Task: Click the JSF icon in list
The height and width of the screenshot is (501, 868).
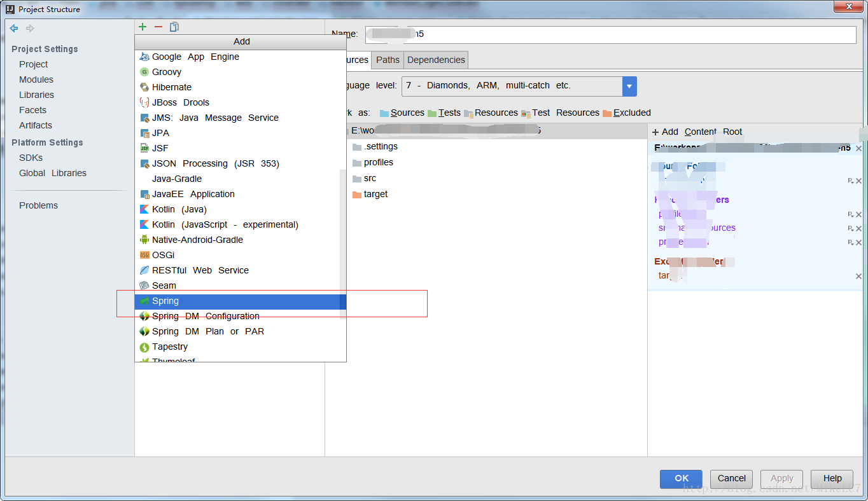Action: pyautogui.click(x=144, y=148)
